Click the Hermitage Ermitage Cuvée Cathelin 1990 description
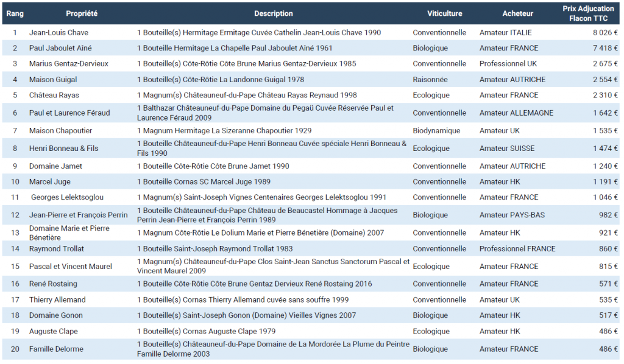Image resolution: width=624 pixels, height=364 pixels. (x=259, y=33)
